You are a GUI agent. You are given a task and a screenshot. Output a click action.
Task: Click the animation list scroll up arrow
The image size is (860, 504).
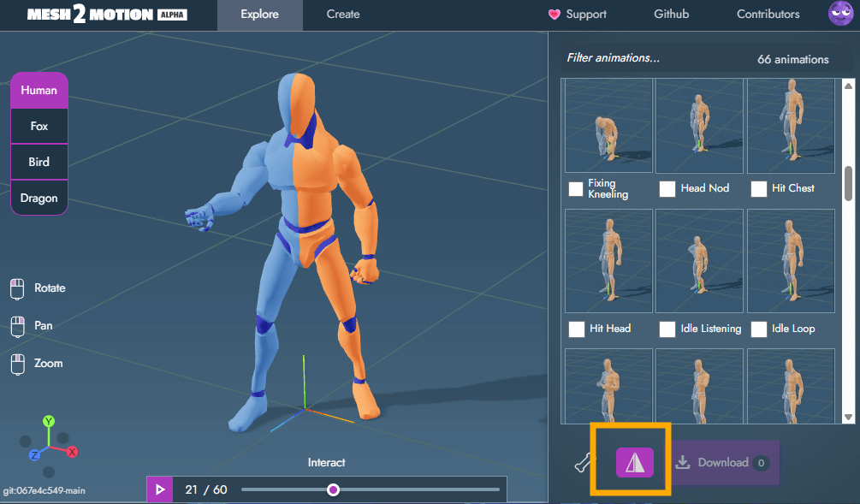pyautogui.click(x=849, y=86)
